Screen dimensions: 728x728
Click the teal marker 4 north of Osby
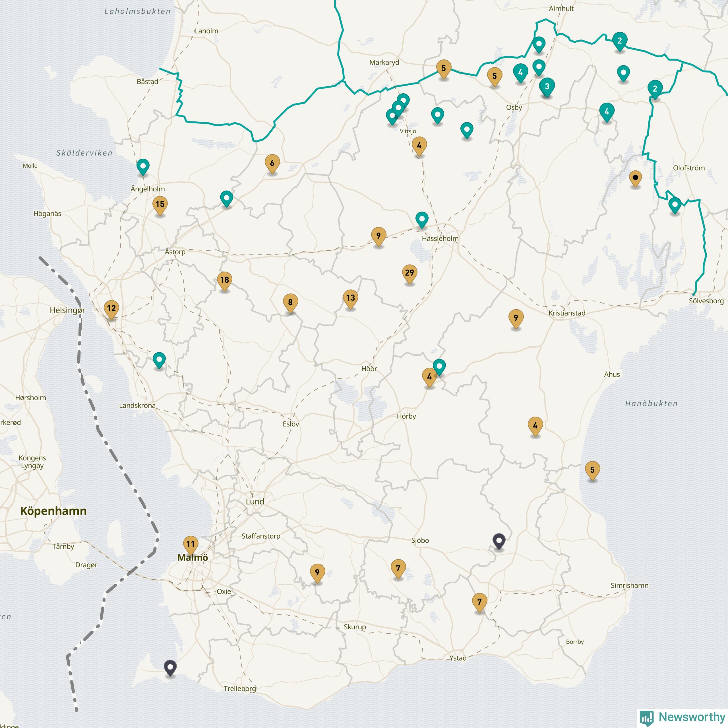(x=520, y=72)
